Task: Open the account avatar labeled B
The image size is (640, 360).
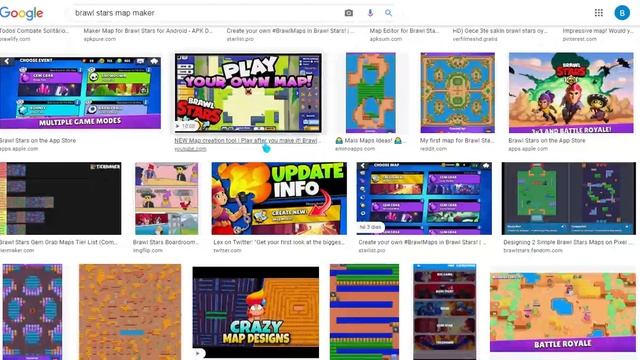Action: [622, 13]
